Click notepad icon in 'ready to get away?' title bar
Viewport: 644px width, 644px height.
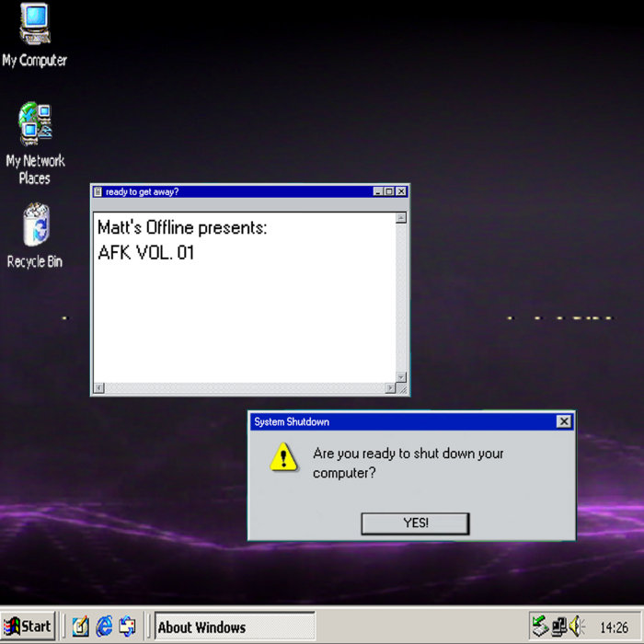98,191
